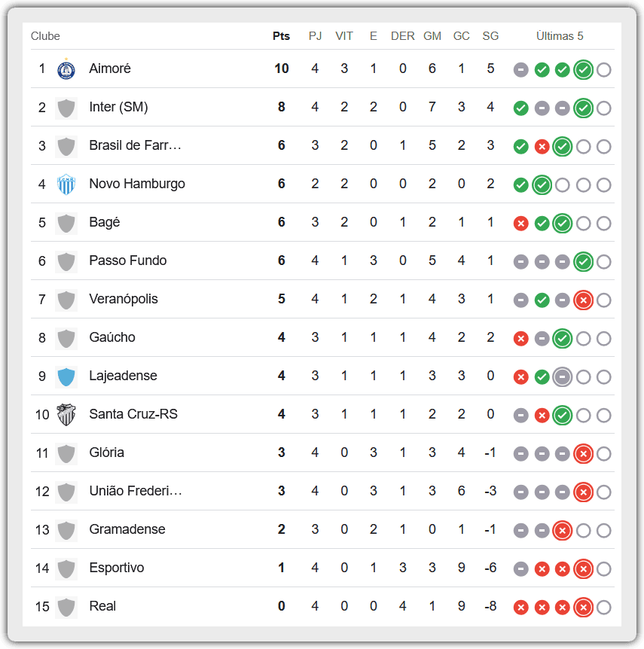Click Gramadense's highlighted red loss icon
Image resolution: width=644 pixels, height=649 pixels.
563,531
